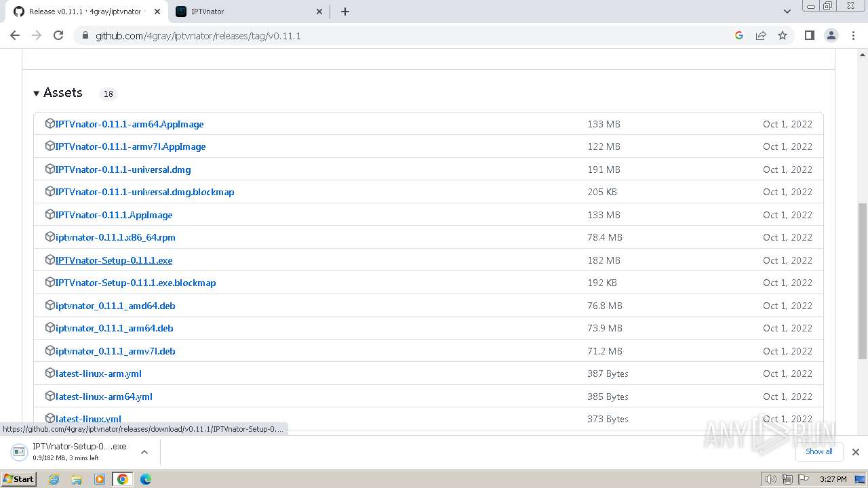Open Action Center flag in tray
This screenshot has height=488, width=868.
pos(804,479)
